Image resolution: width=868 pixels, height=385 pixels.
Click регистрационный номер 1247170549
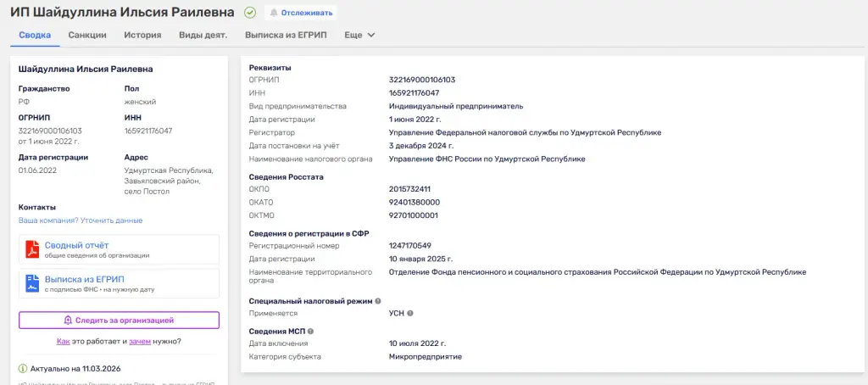pos(410,245)
